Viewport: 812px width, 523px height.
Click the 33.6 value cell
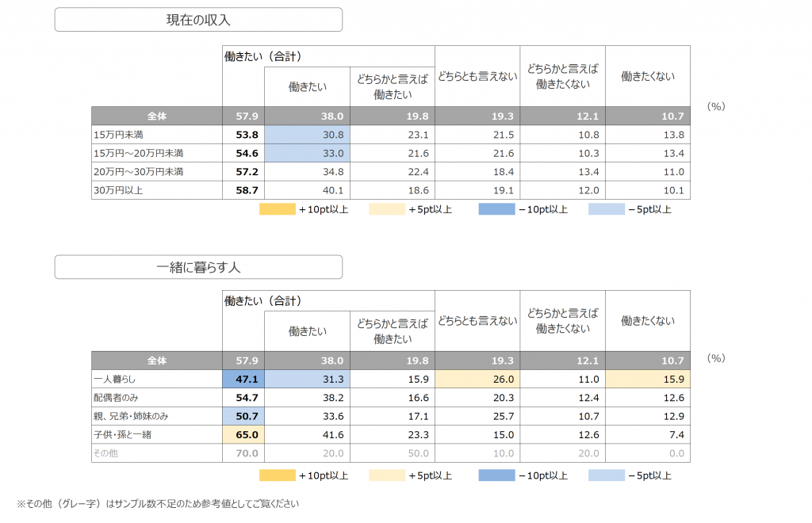[307, 417]
